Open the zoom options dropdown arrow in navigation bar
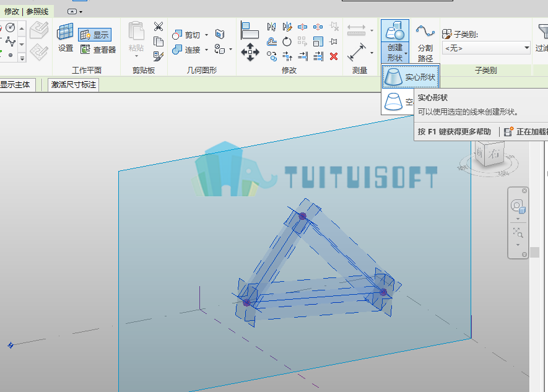This screenshot has width=548, height=392. point(518,245)
